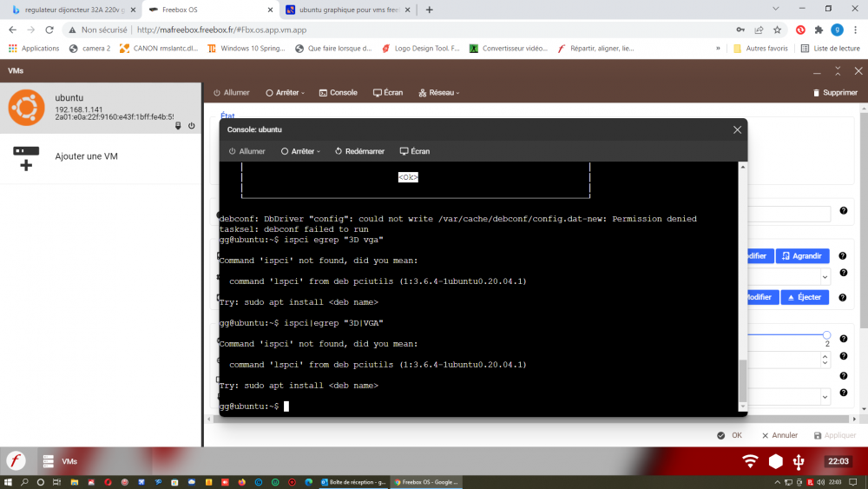The height and width of the screenshot is (489, 868).
Task: Click the Supprimer trash button
Action: point(835,93)
